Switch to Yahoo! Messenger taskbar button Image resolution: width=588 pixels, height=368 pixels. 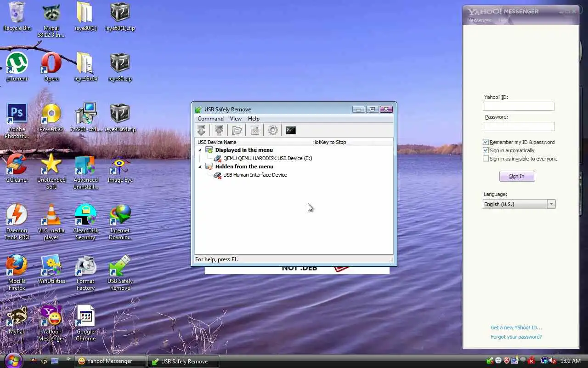point(110,361)
